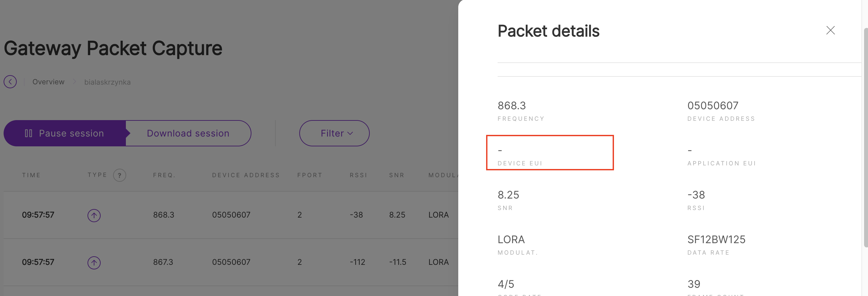Click the back arrow circle icon

10,82
